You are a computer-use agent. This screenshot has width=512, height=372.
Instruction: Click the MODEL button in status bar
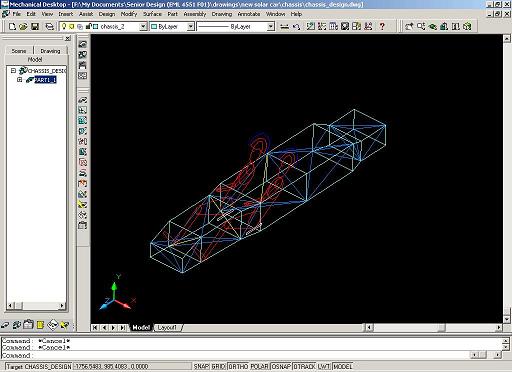coord(342,366)
